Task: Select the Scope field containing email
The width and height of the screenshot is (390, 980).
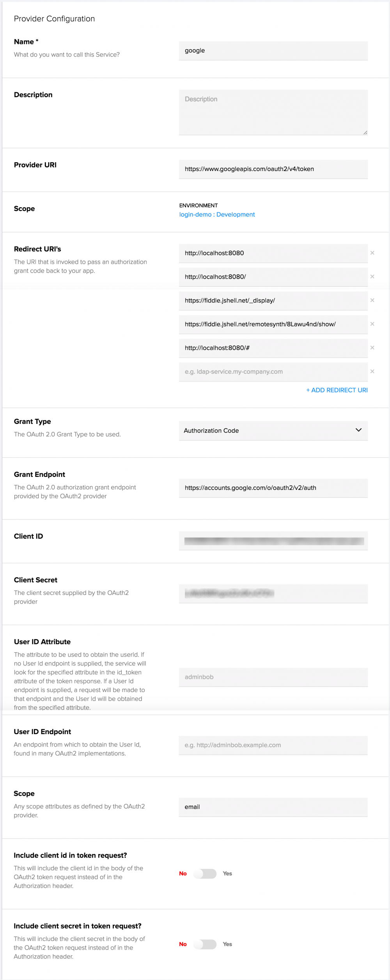Action: coord(273,807)
